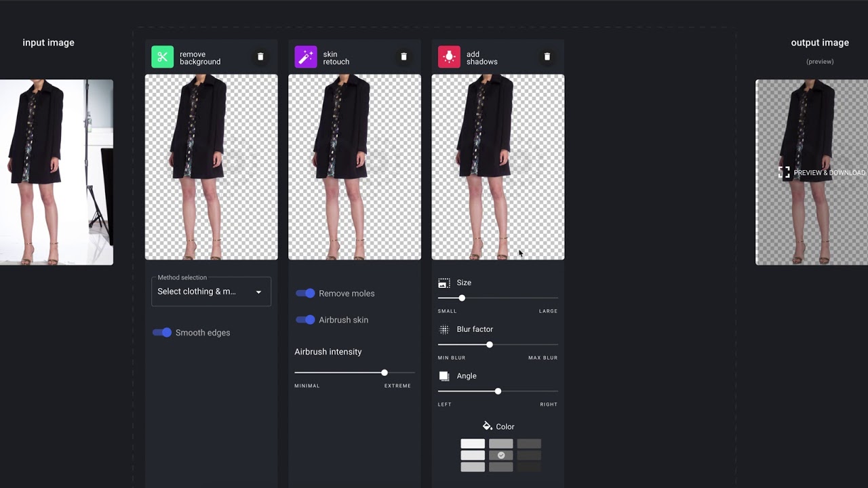Click the Blur factor dotted icon

(x=444, y=329)
